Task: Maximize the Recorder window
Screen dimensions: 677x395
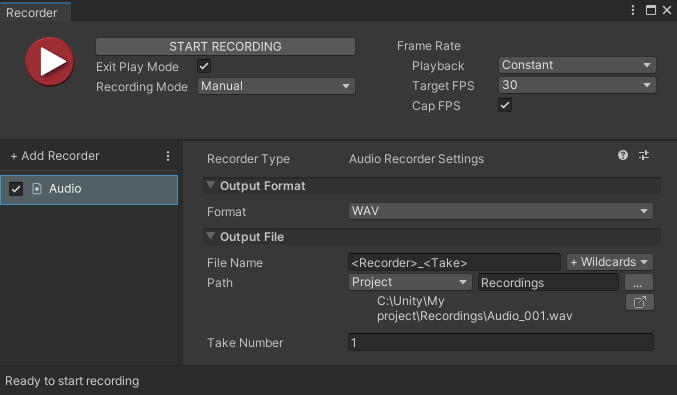Action: click(651, 10)
